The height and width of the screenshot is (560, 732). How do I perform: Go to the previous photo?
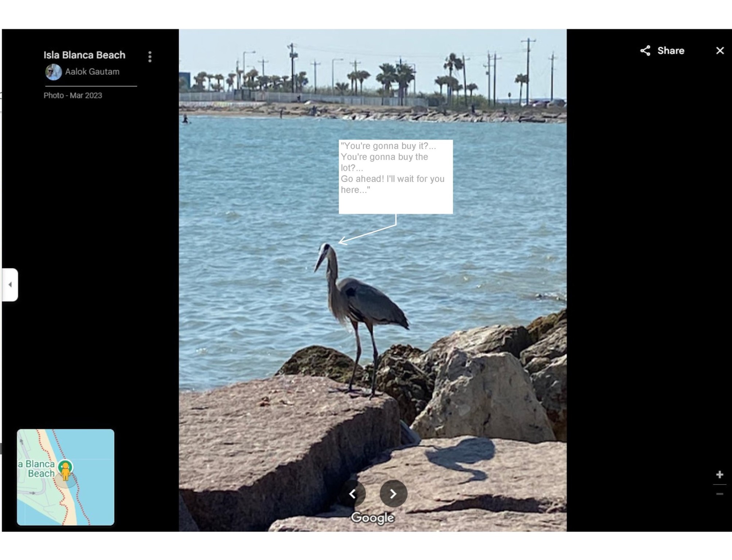[x=352, y=494]
